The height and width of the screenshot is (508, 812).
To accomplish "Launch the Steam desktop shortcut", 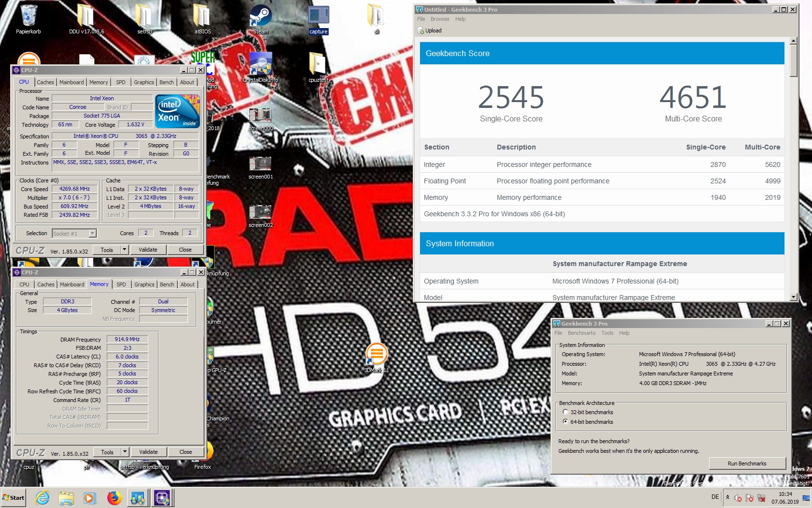I will coord(261,19).
